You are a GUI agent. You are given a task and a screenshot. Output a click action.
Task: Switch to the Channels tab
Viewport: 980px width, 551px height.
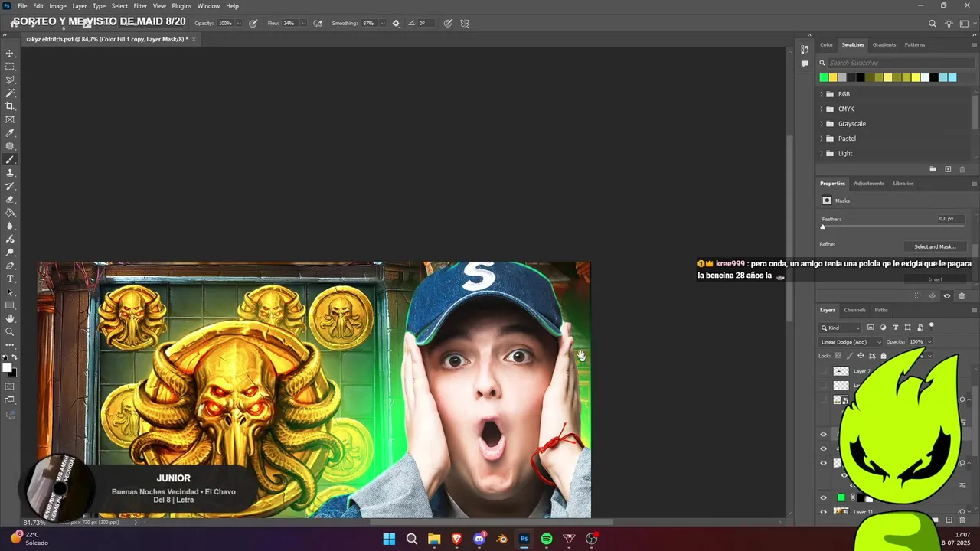coord(854,310)
